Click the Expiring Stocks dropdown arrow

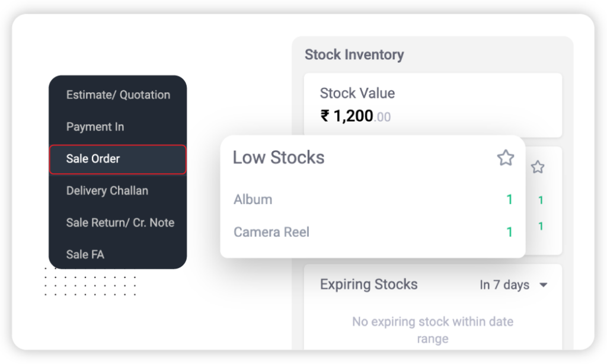pyautogui.click(x=544, y=285)
